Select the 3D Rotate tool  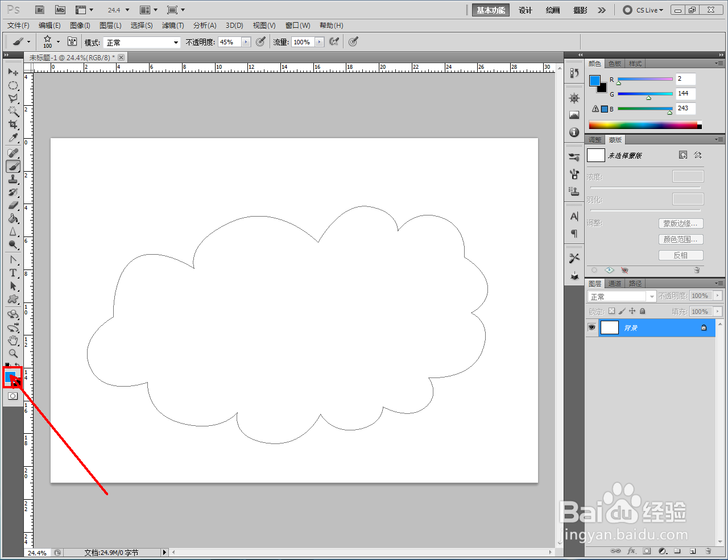[x=13, y=314]
